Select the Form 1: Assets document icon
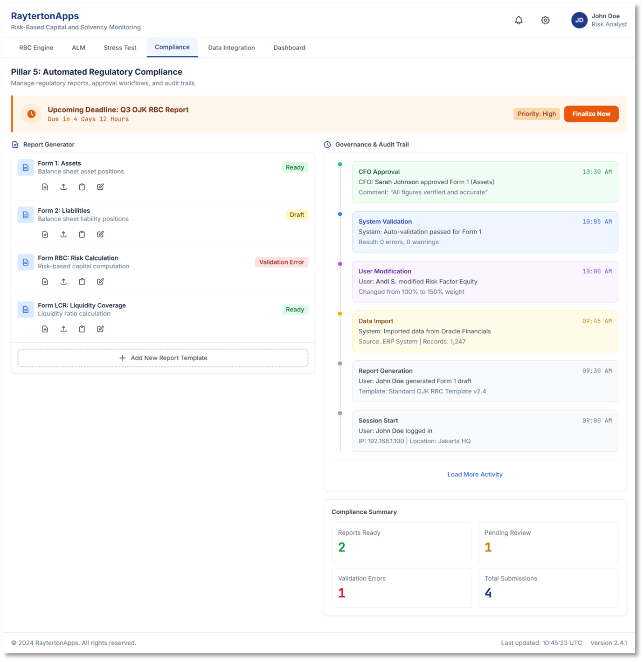 pyautogui.click(x=26, y=167)
